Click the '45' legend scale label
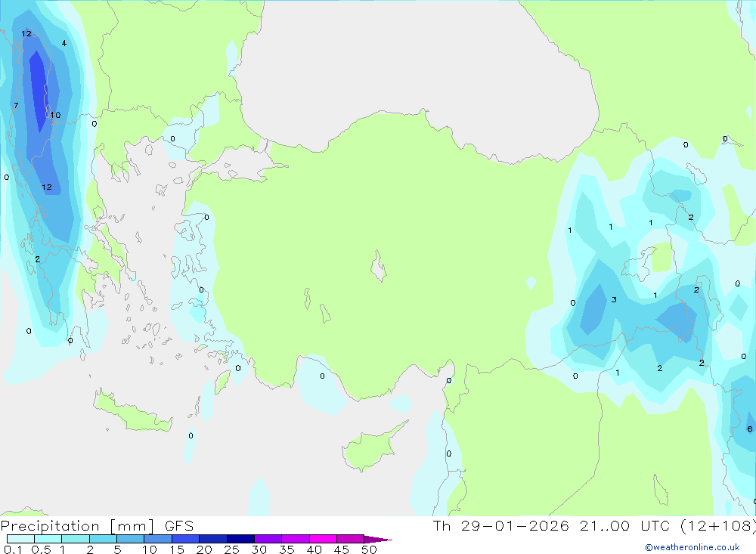This screenshot has width=756, height=554. [342, 549]
